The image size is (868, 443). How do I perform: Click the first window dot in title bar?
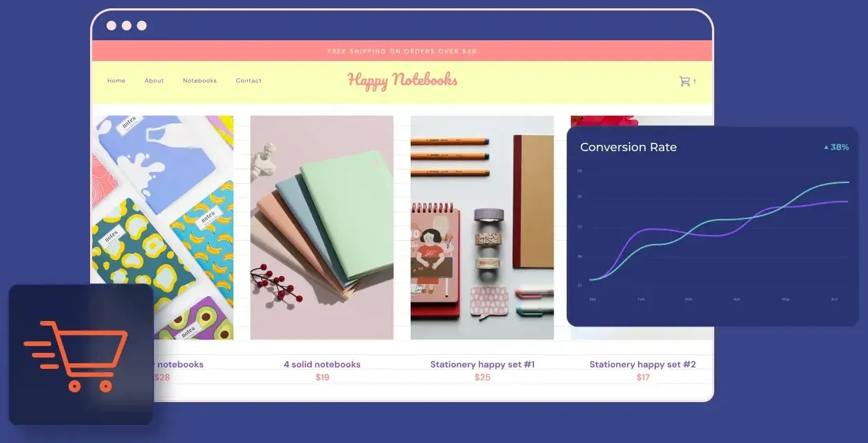(x=112, y=26)
